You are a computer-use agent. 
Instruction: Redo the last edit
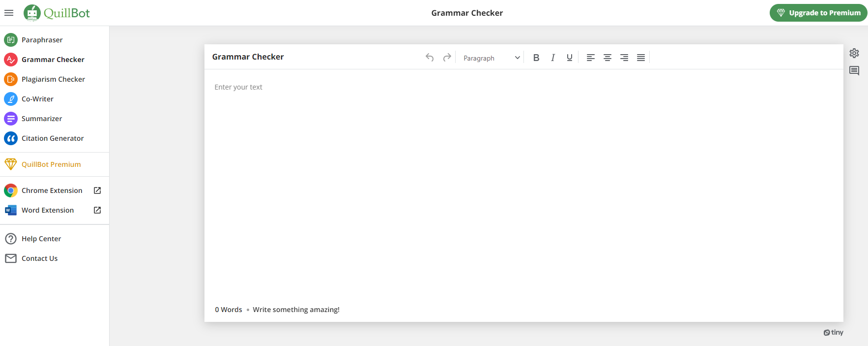click(x=447, y=58)
